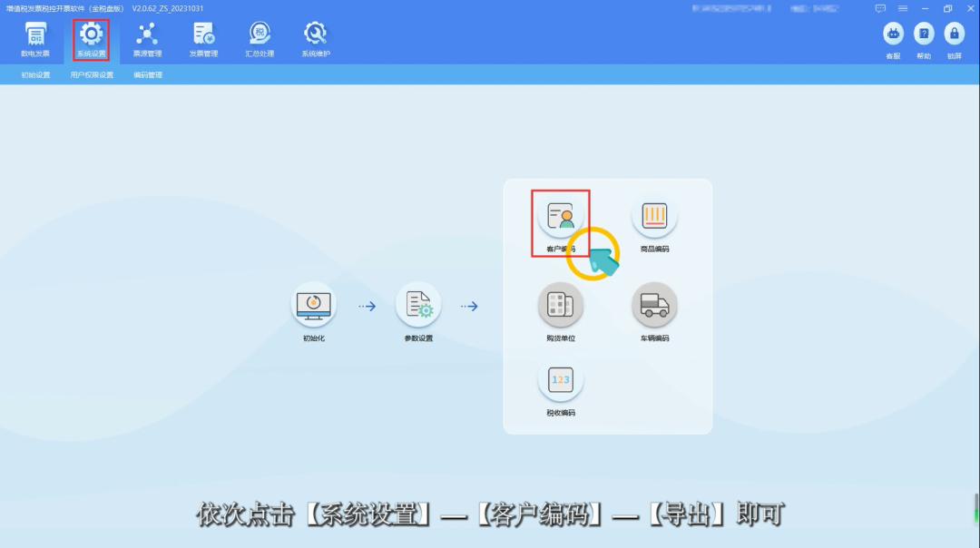This screenshot has height=548, width=980.
Task: Contact 客服 via the robot icon
Action: tap(893, 34)
